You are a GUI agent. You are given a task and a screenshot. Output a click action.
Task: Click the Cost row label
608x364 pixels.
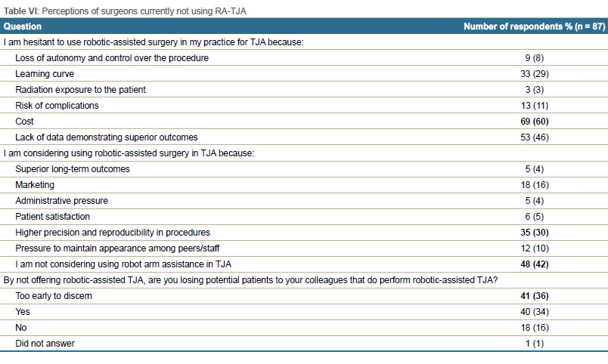(24, 121)
